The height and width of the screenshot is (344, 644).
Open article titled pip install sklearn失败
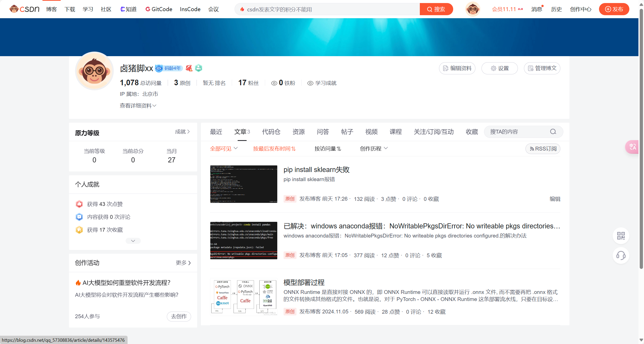click(x=316, y=169)
